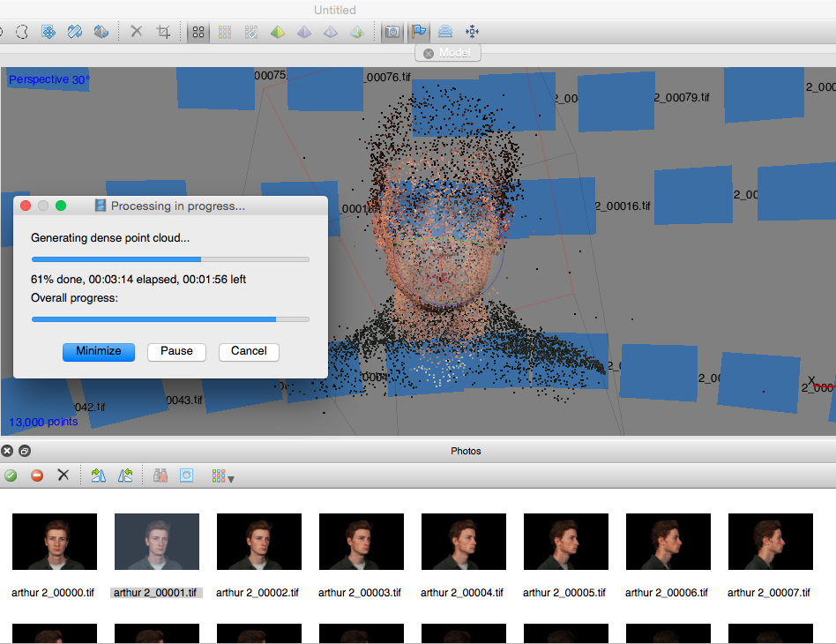The width and height of the screenshot is (836, 644).
Task: Rotate selected photo right
Action: 99,476
